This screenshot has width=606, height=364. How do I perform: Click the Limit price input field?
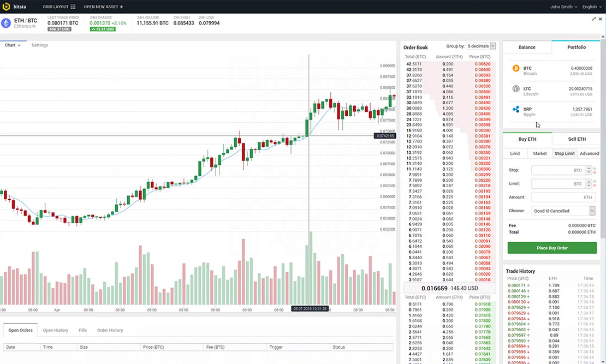559,183
